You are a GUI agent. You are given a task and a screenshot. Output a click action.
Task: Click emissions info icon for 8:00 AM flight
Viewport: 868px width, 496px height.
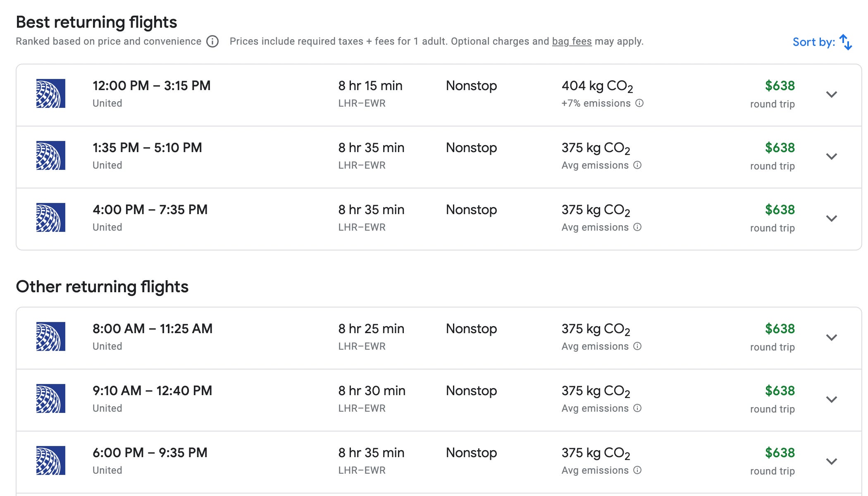[x=637, y=346]
